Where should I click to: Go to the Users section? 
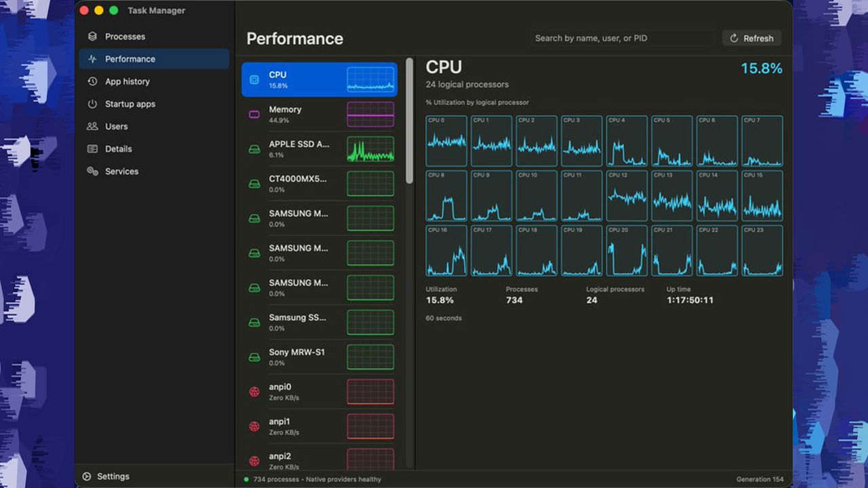pyautogui.click(x=155, y=126)
